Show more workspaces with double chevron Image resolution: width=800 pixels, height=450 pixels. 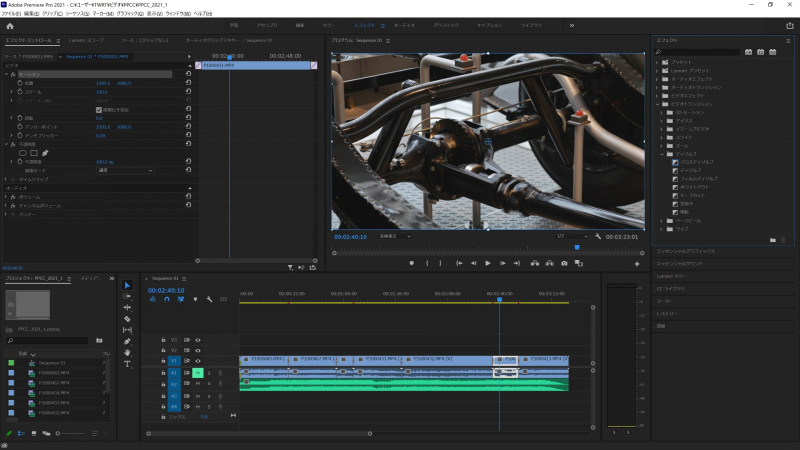[572, 25]
